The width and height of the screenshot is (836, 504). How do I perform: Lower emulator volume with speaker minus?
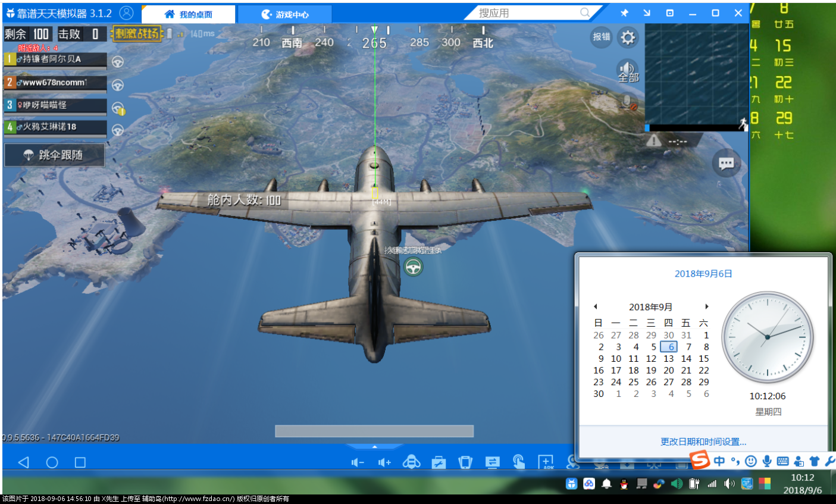358,462
